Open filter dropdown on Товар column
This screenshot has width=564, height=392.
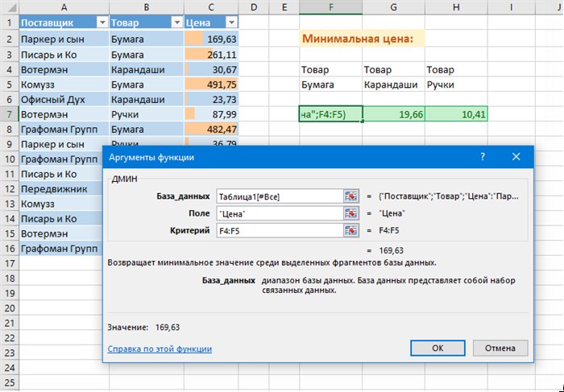coord(176,23)
